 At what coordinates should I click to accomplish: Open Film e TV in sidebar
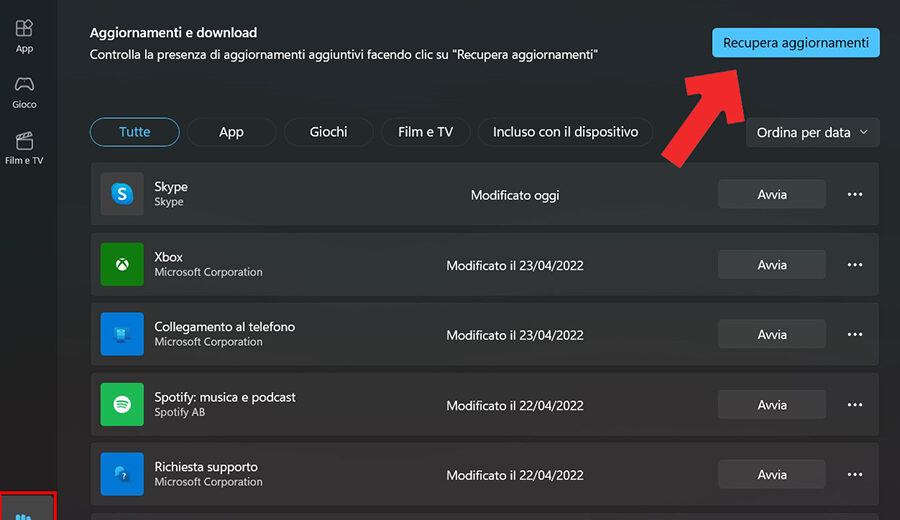click(24, 147)
